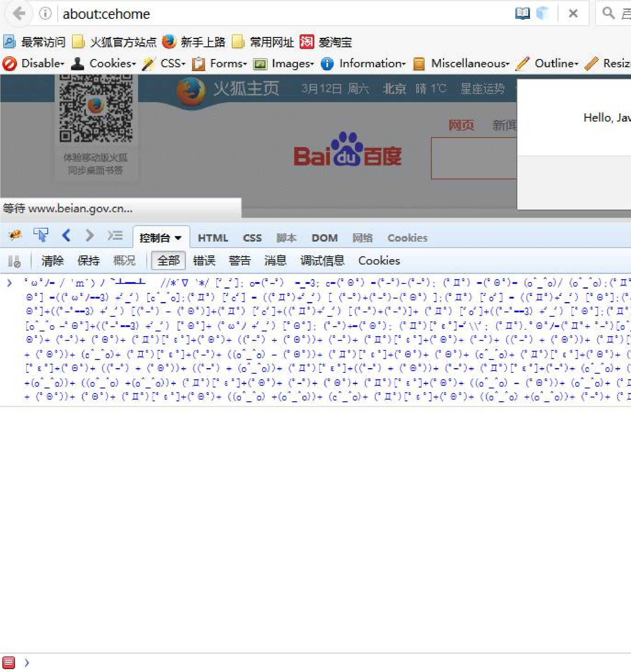This screenshot has width=631, height=672.
Task: Click the Outline pencil icon
Action: pos(522,63)
